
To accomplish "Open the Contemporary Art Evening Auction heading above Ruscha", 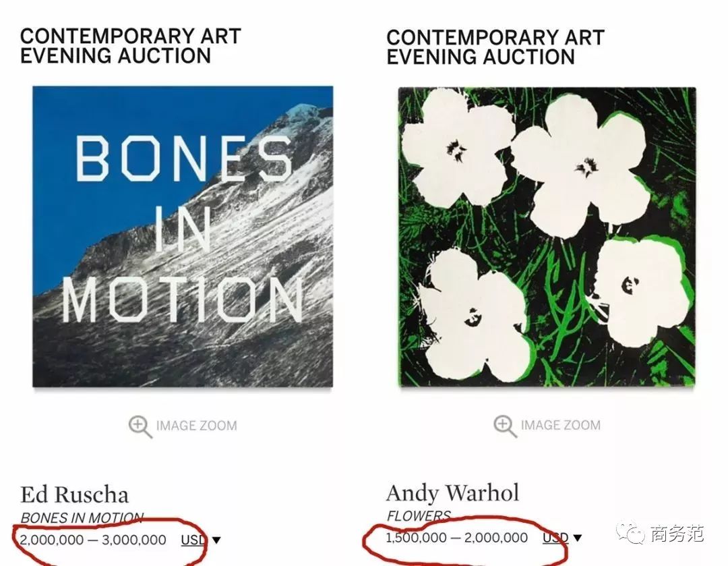I will 130,46.
